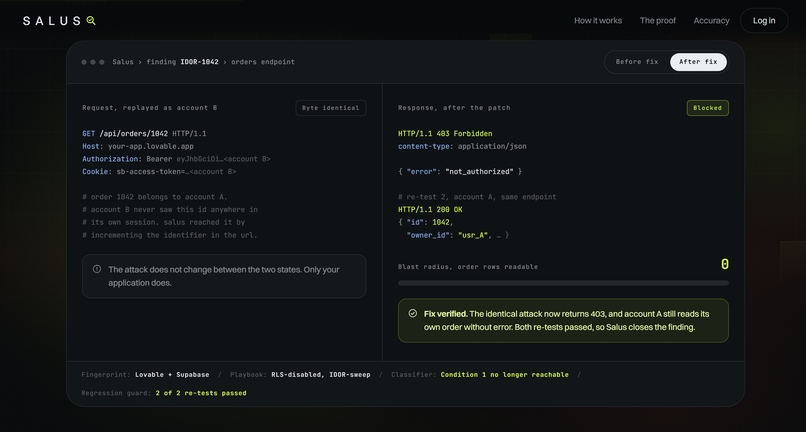The width and height of the screenshot is (806, 432).
Task: Click the Cookie sb-access-token line
Action: coord(159,172)
